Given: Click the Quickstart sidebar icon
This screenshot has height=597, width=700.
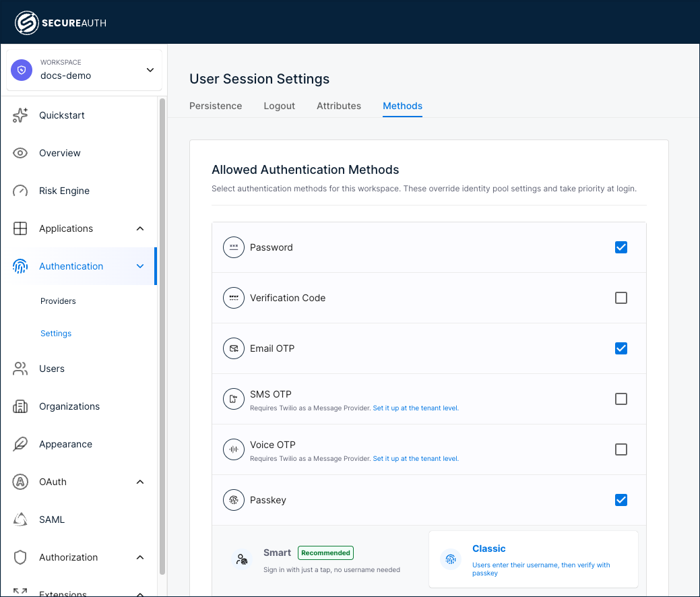Looking at the screenshot, I should pyautogui.click(x=20, y=115).
